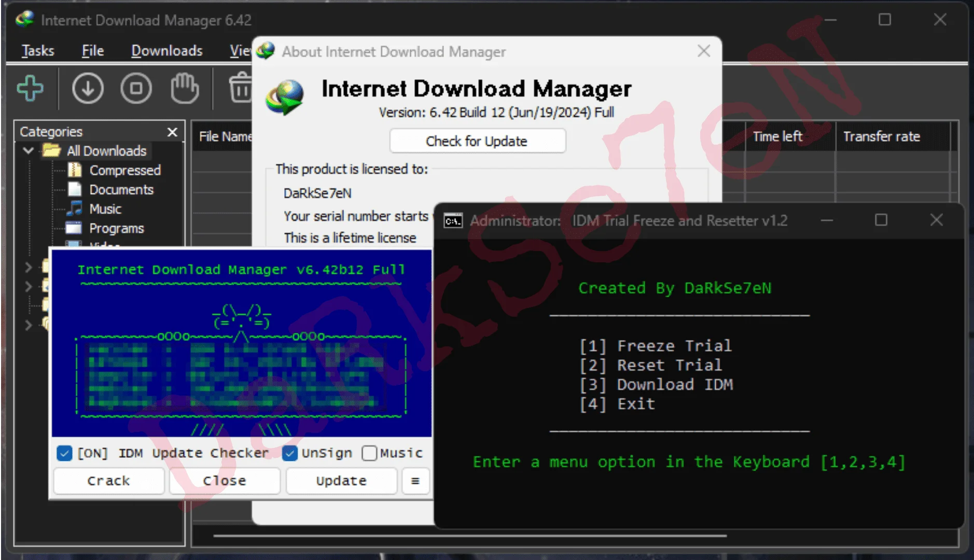Open the Tasks menu
The width and height of the screenshot is (974, 560).
(x=38, y=50)
